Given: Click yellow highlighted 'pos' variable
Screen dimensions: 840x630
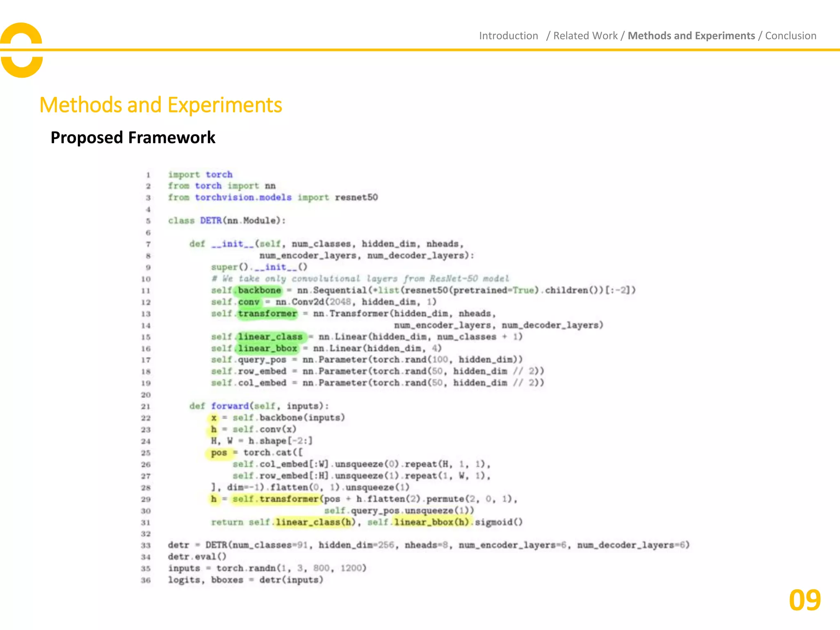Looking at the screenshot, I should point(219,453).
